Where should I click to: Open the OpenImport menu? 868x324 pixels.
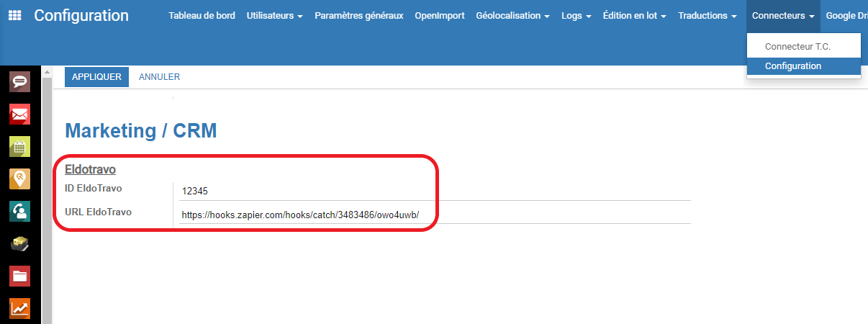pyautogui.click(x=440, y=15)
